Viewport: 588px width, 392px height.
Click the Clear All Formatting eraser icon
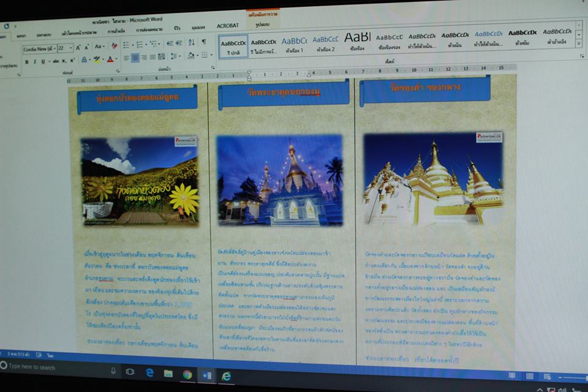tap(114, 46)
